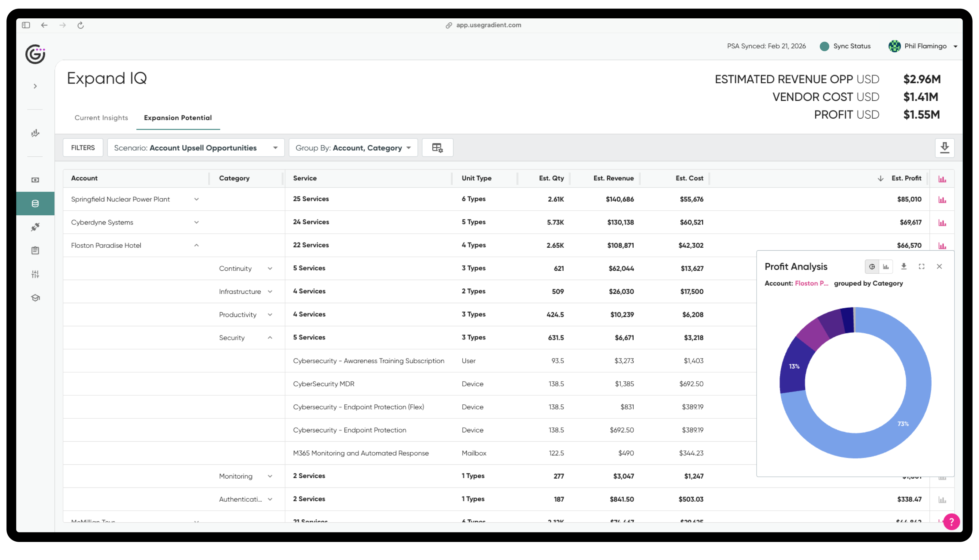Click the export download icon in toolbar
The height and width of the screenshot is (560, 979).
click(x=944, y=148)
